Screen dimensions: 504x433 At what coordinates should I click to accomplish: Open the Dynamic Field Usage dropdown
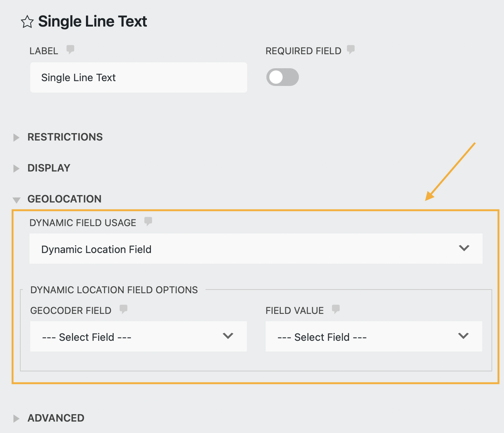[x=256, y=249]
